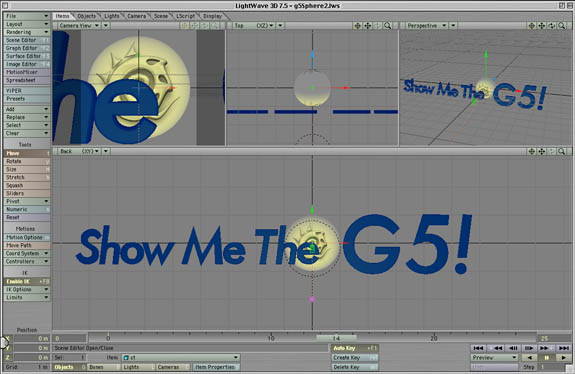Open Item Properties
The image size is (575, 374).
(x=216, y=367)
